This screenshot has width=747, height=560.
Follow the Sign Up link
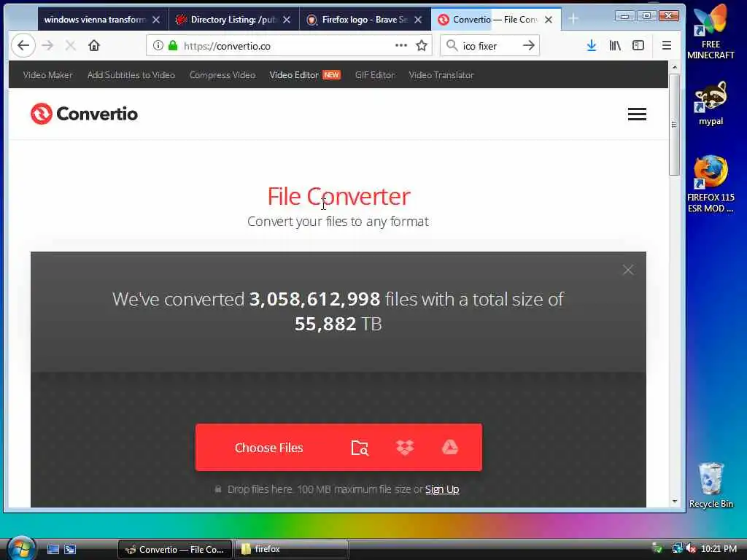pyautogui.click(x=442, y=489)
